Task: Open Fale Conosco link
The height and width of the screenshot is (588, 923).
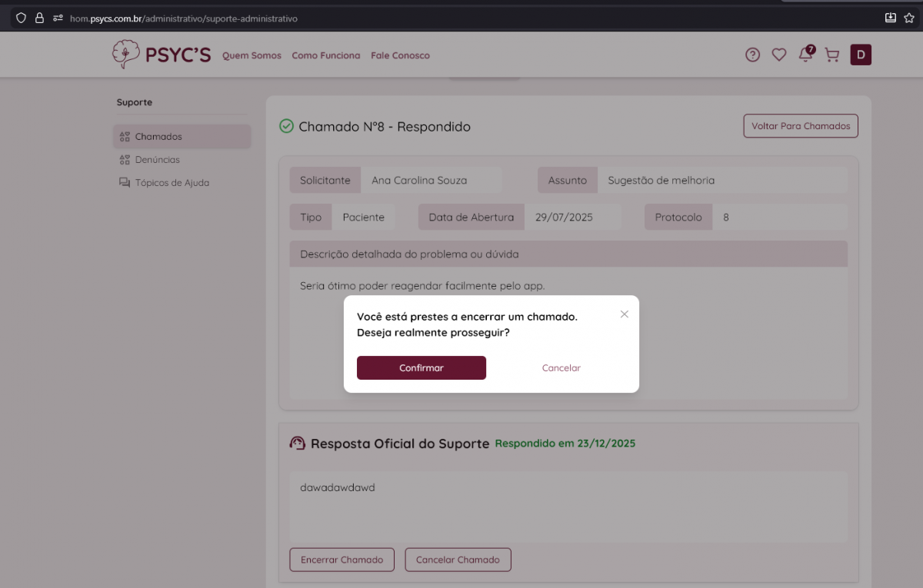Action: click(x=400, y=55)
